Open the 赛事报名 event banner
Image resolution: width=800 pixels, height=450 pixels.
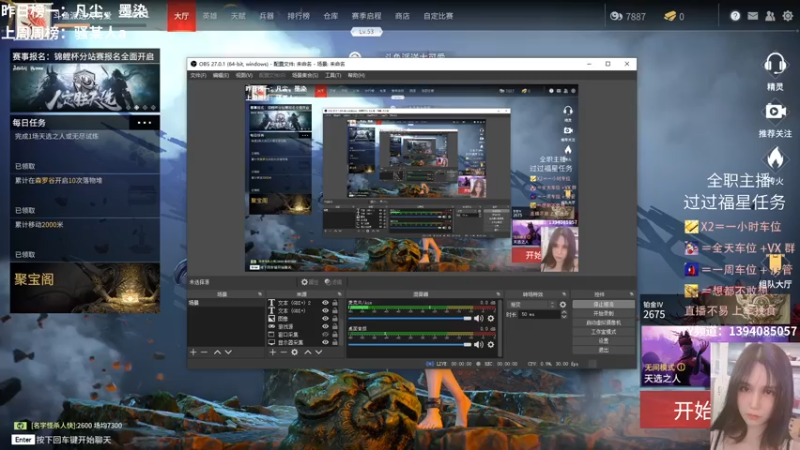tap(85, 81)
